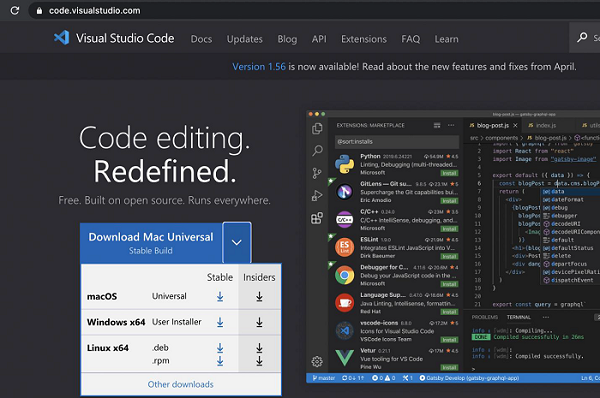Image resolution: width=600 pixels, height=398 pixels.
Task: Reload the page with the refresh icon
Action: pos(15,10)
